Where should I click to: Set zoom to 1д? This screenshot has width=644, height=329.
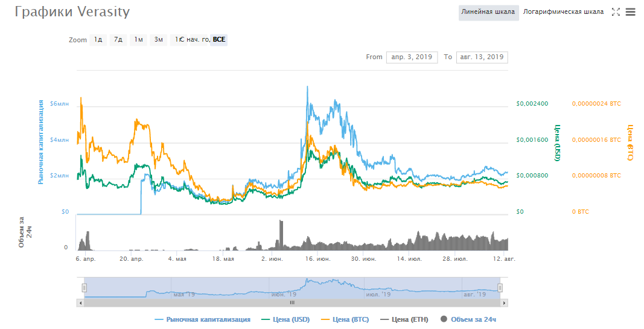[98, 39]
